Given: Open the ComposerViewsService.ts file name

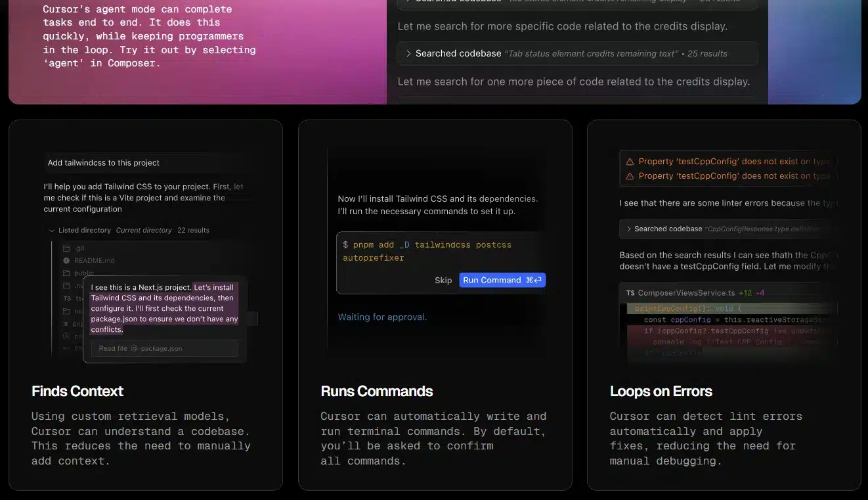Looking at the screenshot, I should pos(685,293).
